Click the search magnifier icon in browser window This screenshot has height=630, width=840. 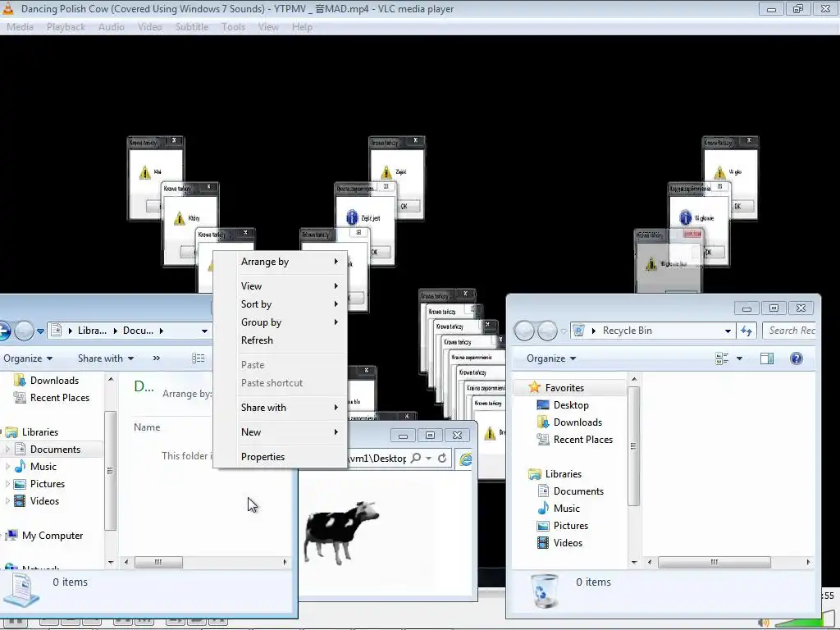click(416, 459)
